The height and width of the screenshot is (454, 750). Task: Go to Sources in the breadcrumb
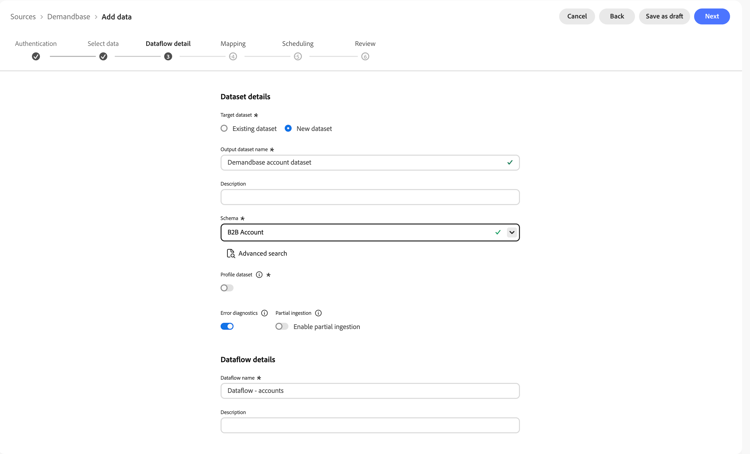click(x=23, y=17)
